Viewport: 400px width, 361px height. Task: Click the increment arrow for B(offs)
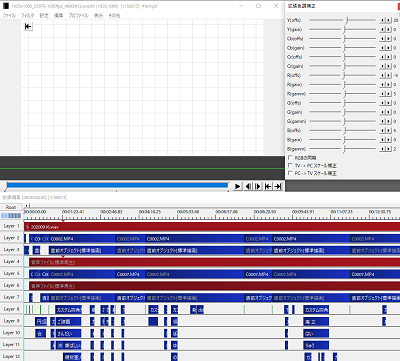point(388,130)
